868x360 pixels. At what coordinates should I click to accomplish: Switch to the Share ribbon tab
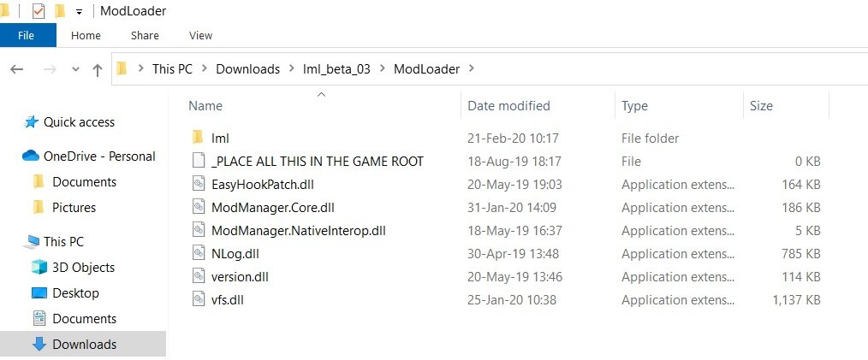click(x=145, y=35)
